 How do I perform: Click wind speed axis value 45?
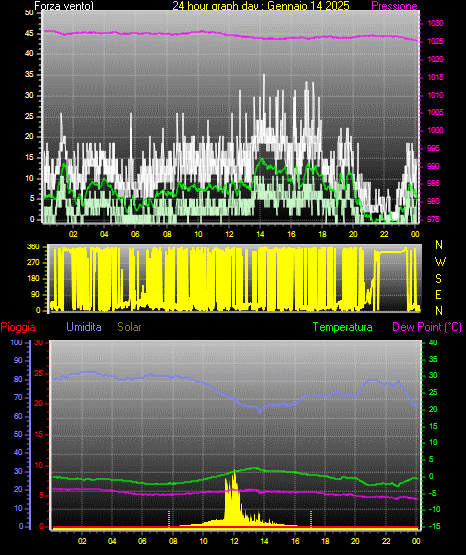(29, 34)
